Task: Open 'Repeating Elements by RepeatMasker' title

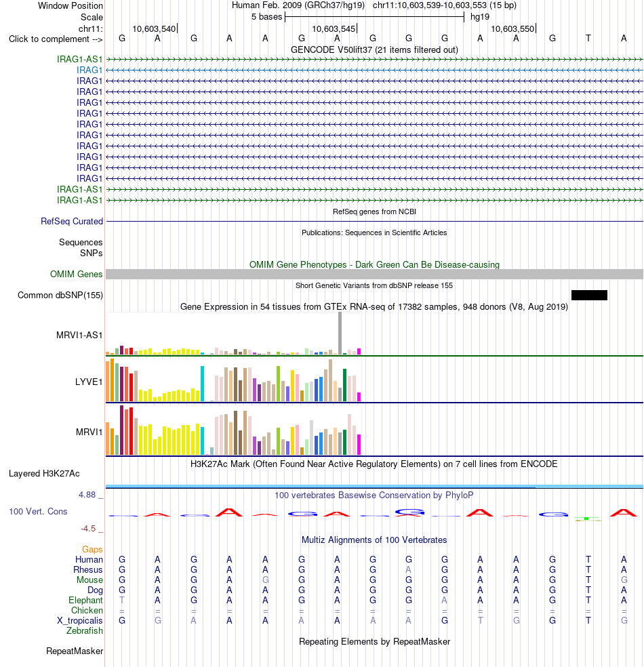Action: click(374, 642)
